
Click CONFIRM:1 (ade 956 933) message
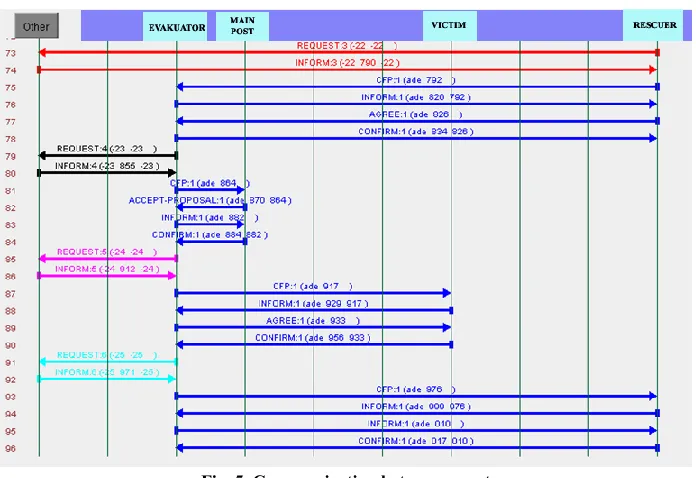click(x=313, y=338)
